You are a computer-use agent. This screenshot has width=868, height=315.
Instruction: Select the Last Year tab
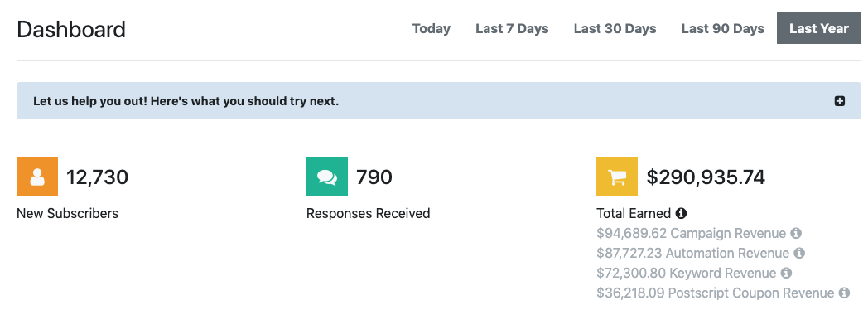coord(819,28)
